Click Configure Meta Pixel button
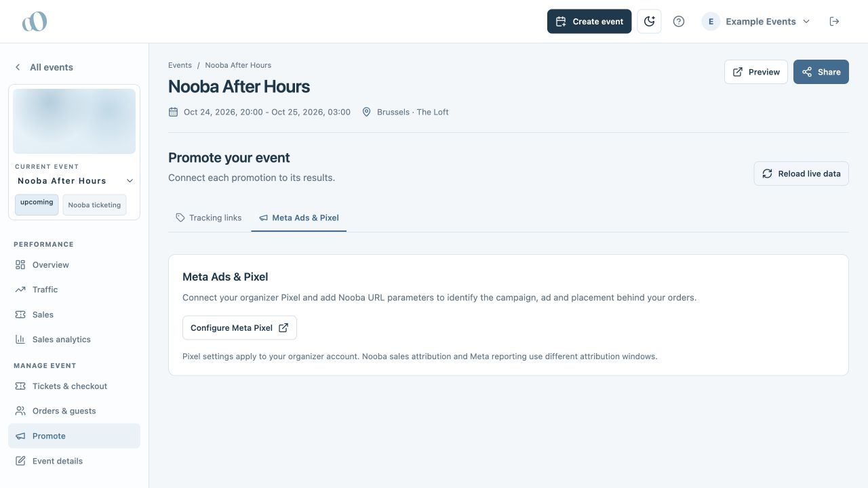868x488 pixels. coord(239,328)
